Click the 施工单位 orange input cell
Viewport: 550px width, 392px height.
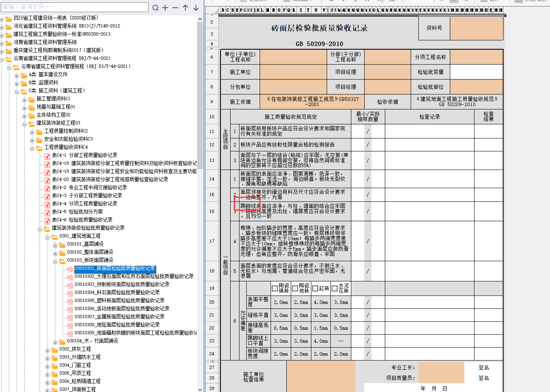tap(293, 72)
